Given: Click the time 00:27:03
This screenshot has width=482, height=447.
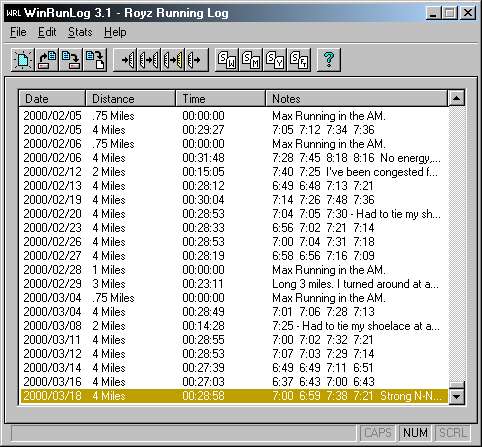Looking at the screenshot, I should coord(203,382).
